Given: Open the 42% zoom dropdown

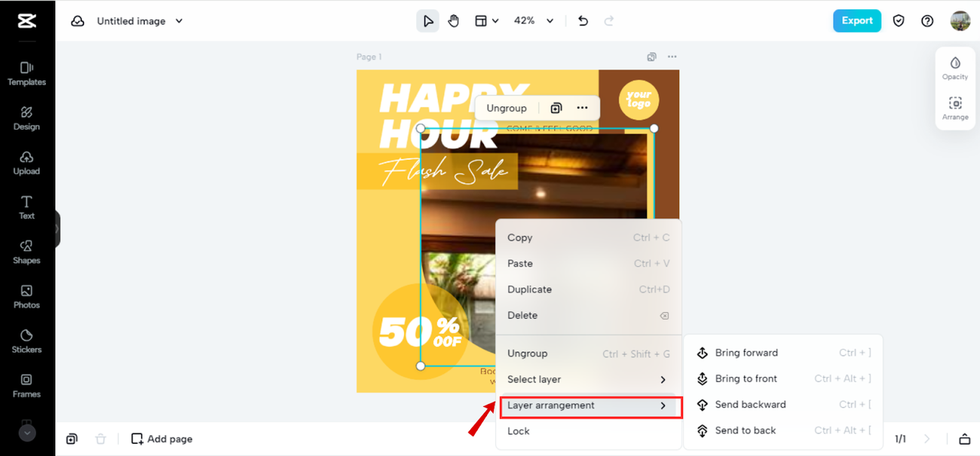Looking at the screenshot, I should 534,21.
